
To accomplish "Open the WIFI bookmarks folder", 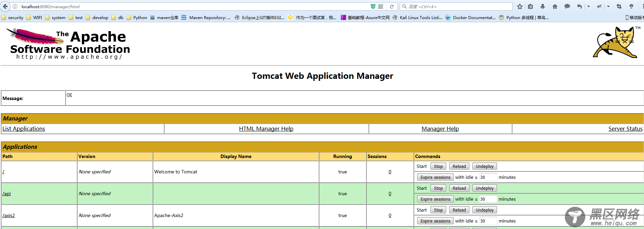I will 34,17.
